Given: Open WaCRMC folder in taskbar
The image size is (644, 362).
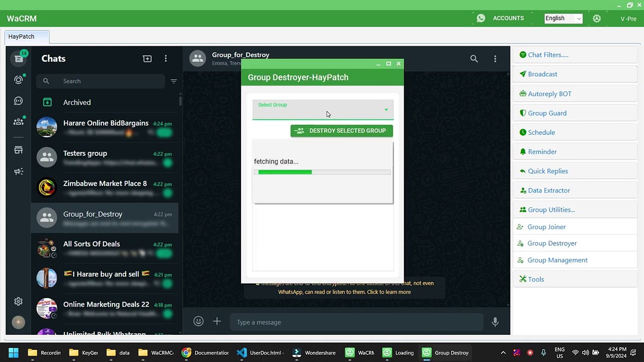Looking at the screenshot, I should point(156,352).
